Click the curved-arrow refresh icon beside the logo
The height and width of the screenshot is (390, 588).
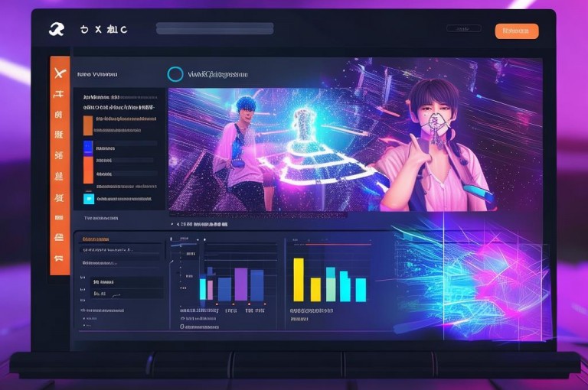pyautogui.click(x=84, y=29)
